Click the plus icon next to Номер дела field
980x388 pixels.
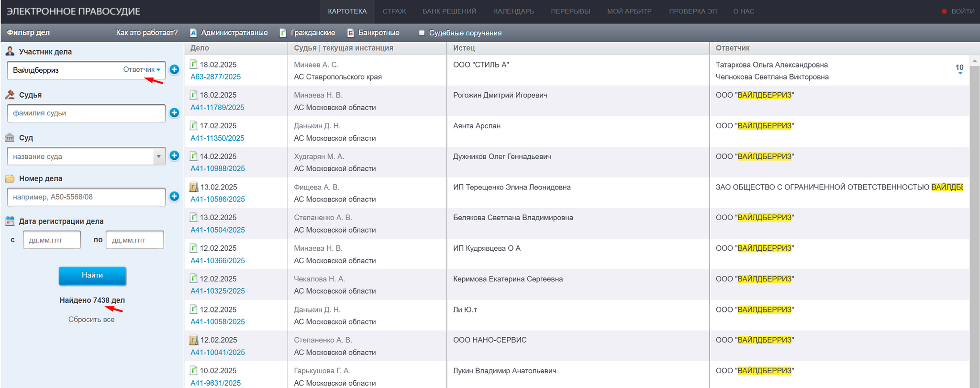pos(174,196)
